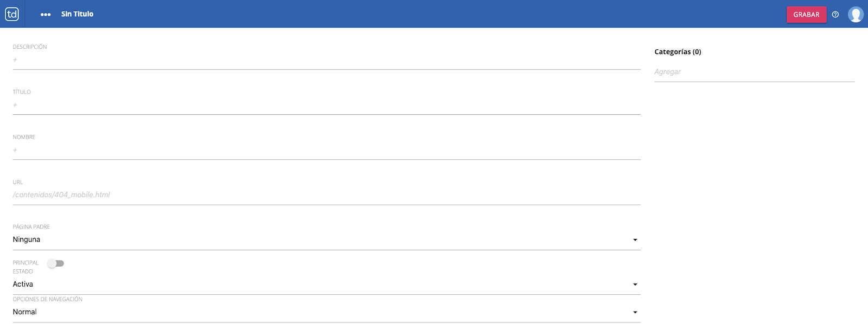Toggle the Principal switch
868x324 pixels.
pos(55,263)
